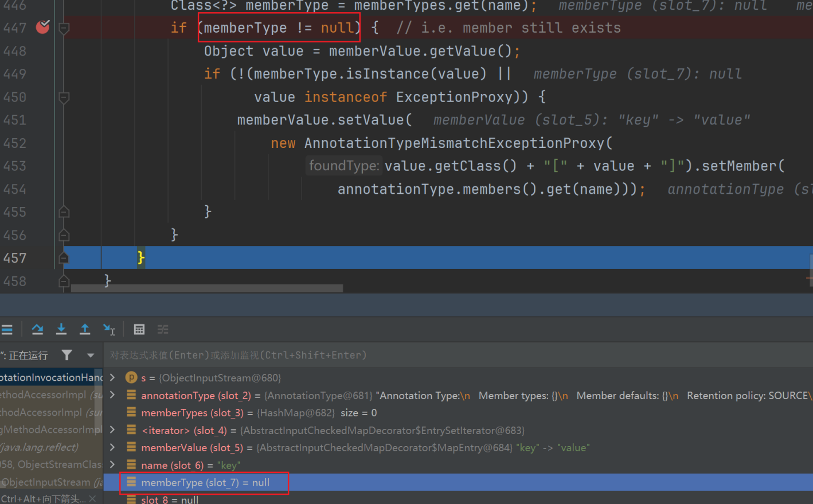Click the "key" string value of name
The height and width of the screenshot is (504, 813).
[x=229, y=465]
